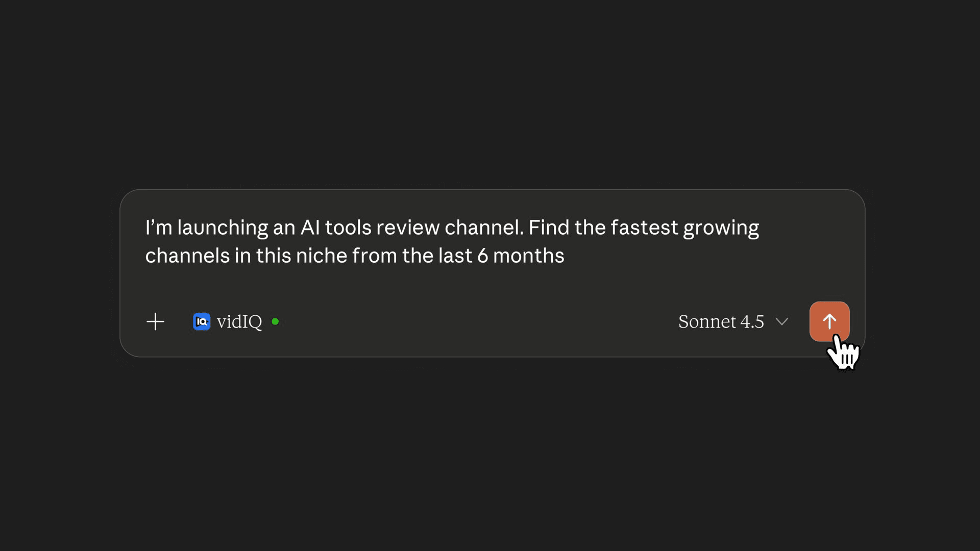Place cursor after "6 months" in the prompt
The height and width of the screenshot is (551, 980).
click(566, 256)
